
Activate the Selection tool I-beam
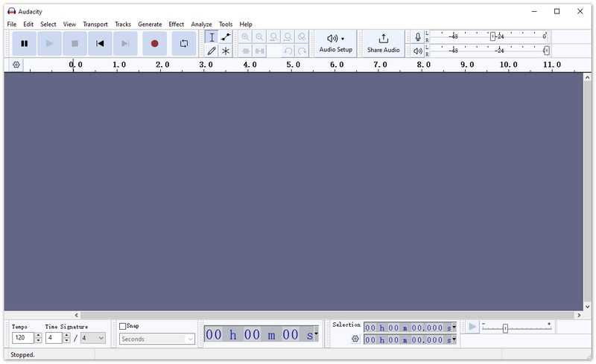(x=212, y=36)
